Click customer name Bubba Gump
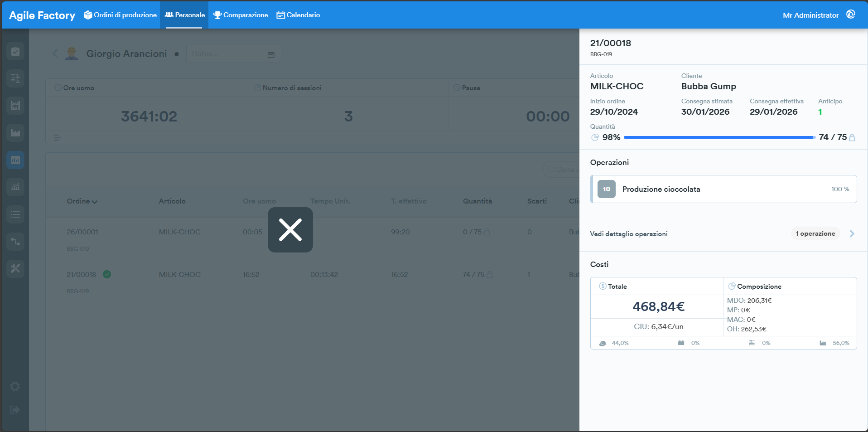 (709, 86)
